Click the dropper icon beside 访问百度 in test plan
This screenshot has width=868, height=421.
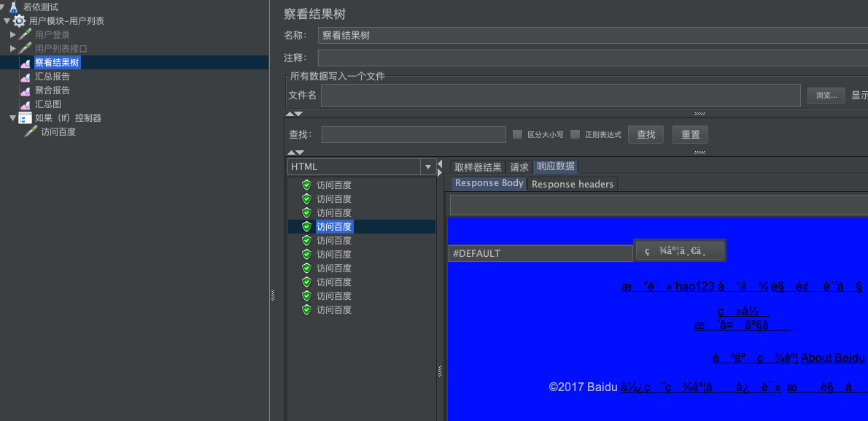(31, 132)
